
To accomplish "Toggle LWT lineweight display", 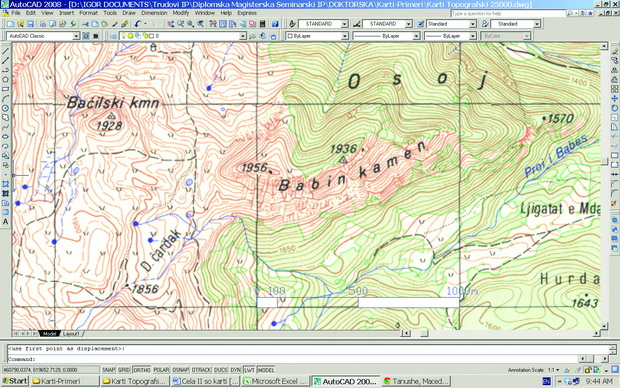I will pos(249,370).
